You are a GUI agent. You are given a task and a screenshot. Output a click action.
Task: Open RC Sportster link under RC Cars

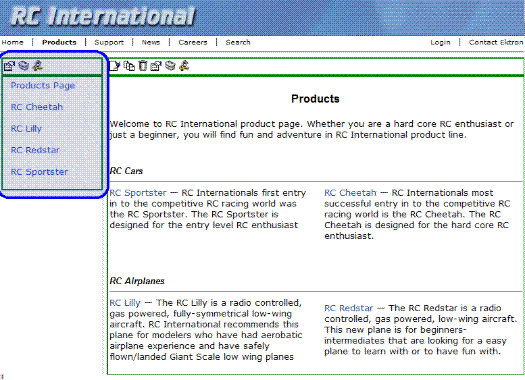point(138,193)
